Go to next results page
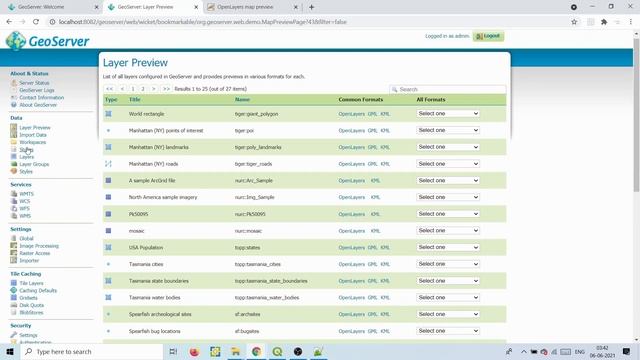 (153, 89)
